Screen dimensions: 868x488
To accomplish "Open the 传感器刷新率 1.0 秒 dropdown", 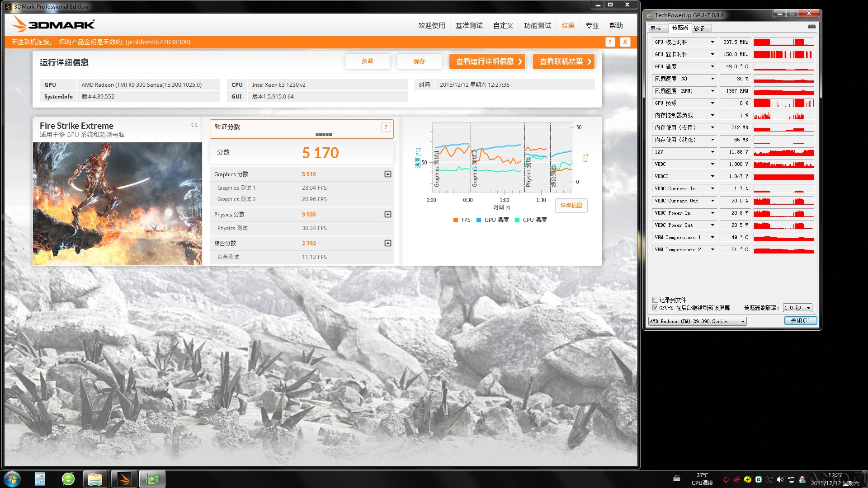I will 798,308.
